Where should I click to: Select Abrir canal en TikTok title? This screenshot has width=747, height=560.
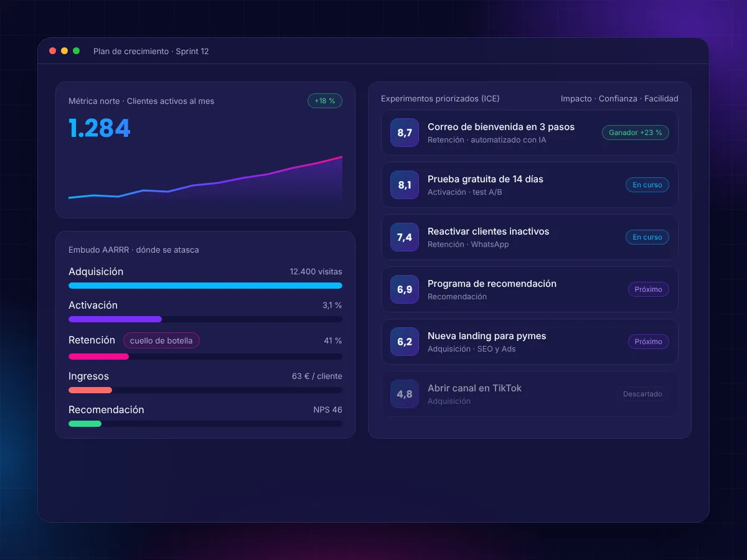point(474,388)
